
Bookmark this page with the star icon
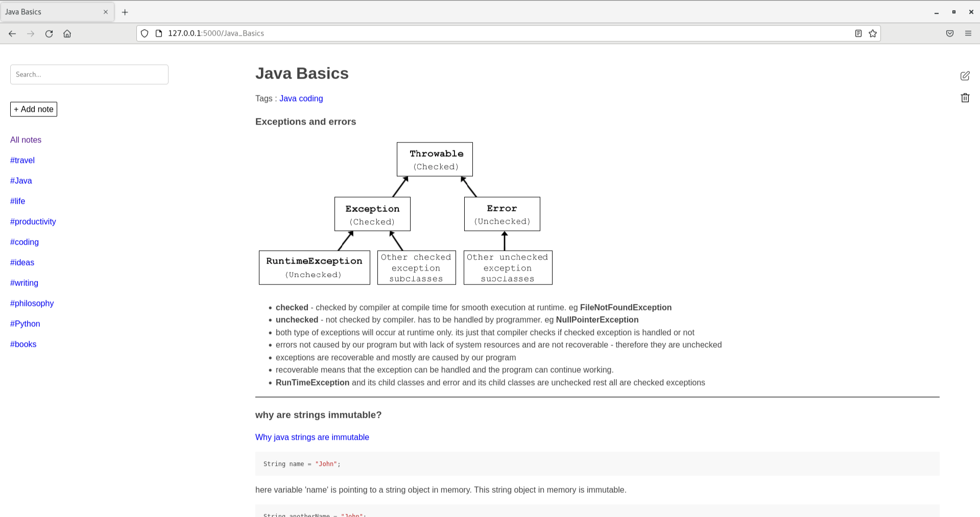tap(873, 33)
